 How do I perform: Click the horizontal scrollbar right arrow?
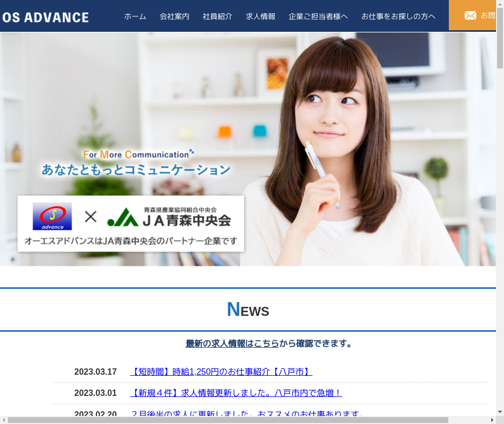[x=491, y=420]
